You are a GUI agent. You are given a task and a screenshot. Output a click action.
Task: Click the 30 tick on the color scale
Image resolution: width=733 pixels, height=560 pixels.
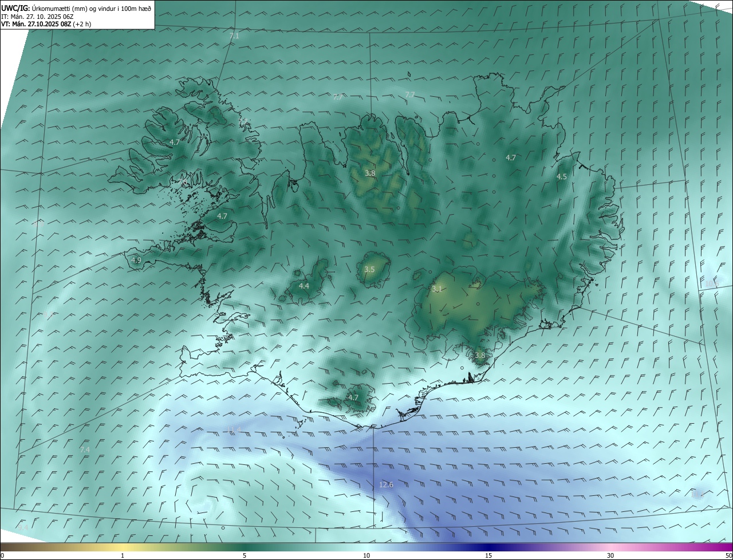click(x=610, y=555)
